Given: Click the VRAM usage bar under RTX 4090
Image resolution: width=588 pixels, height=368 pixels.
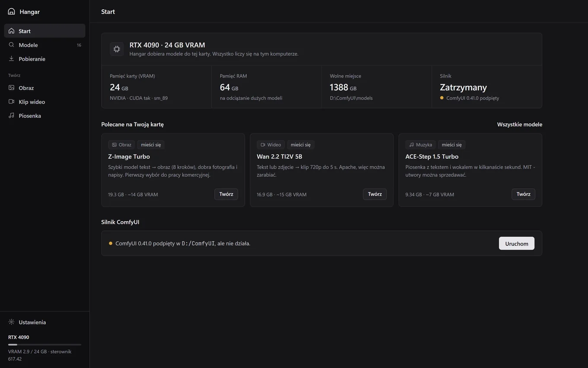Looking at the screenshot, I should (45, 345).
